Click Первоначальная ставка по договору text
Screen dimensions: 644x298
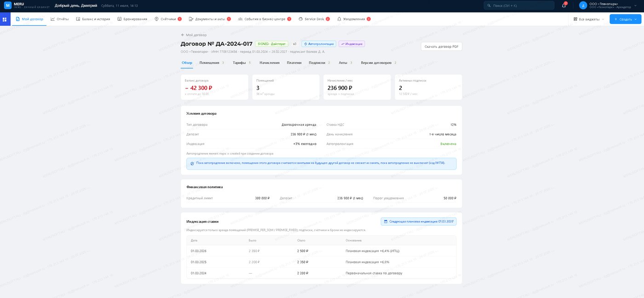[x=374, y=273]
